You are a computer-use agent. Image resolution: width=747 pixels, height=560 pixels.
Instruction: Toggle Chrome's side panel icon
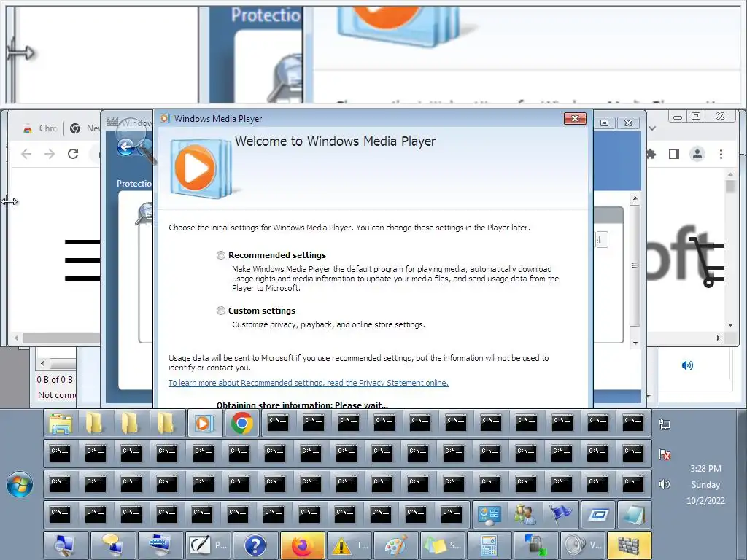coord(673,154)
